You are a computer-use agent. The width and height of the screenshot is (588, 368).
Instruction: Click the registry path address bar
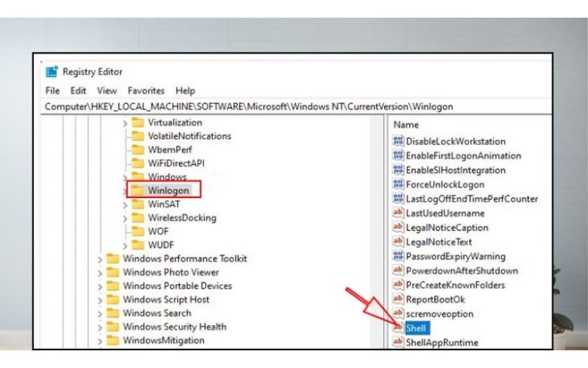point(297,107)
